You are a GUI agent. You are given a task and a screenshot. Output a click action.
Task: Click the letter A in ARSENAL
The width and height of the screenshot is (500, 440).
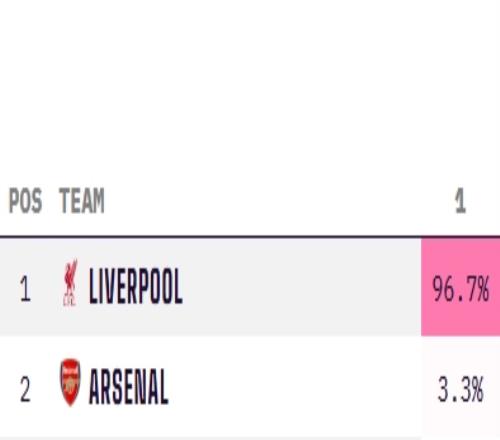coord(96,386)
